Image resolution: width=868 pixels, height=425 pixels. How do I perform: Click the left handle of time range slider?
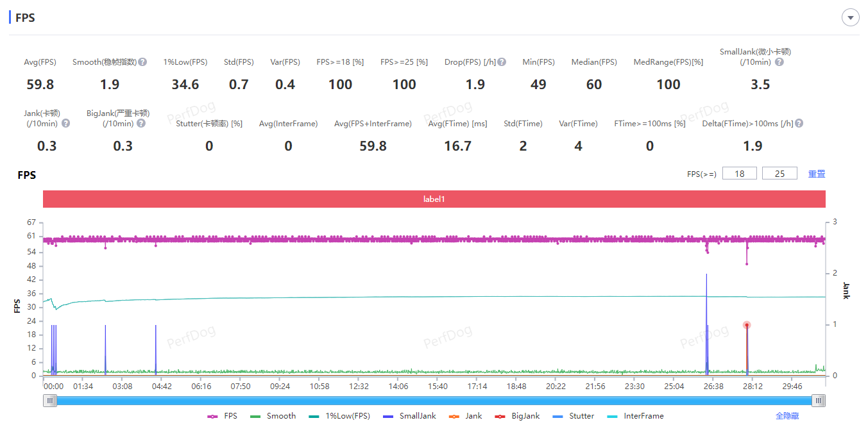50,401
